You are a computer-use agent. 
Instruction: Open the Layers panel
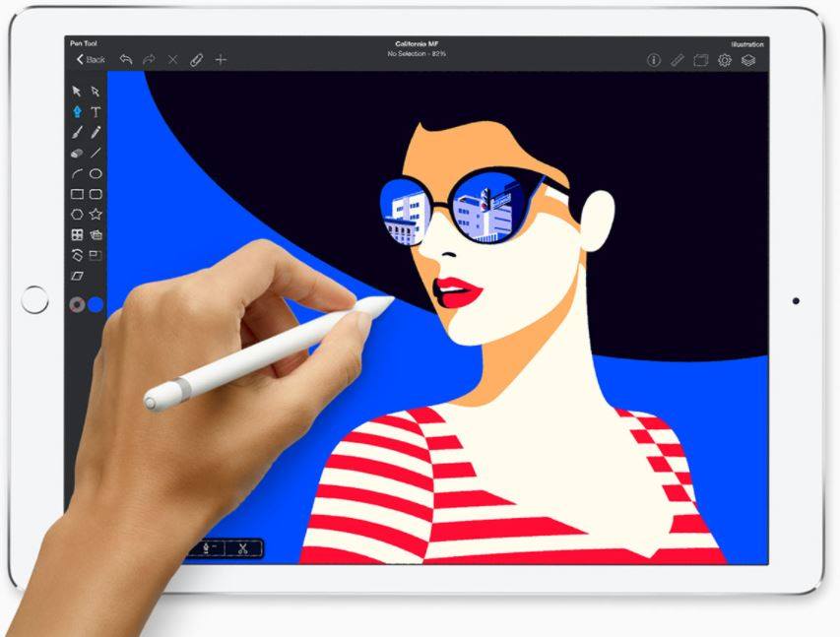(748, 60)
